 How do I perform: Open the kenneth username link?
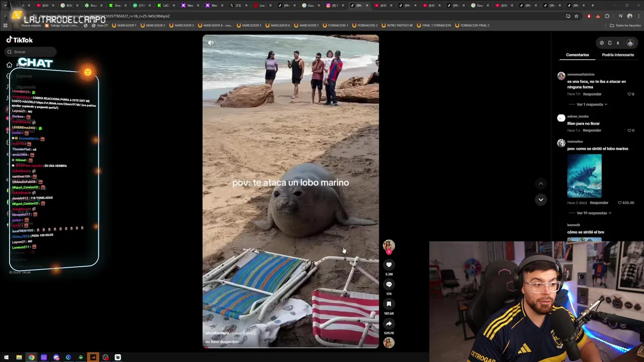(x=574, y=225)
